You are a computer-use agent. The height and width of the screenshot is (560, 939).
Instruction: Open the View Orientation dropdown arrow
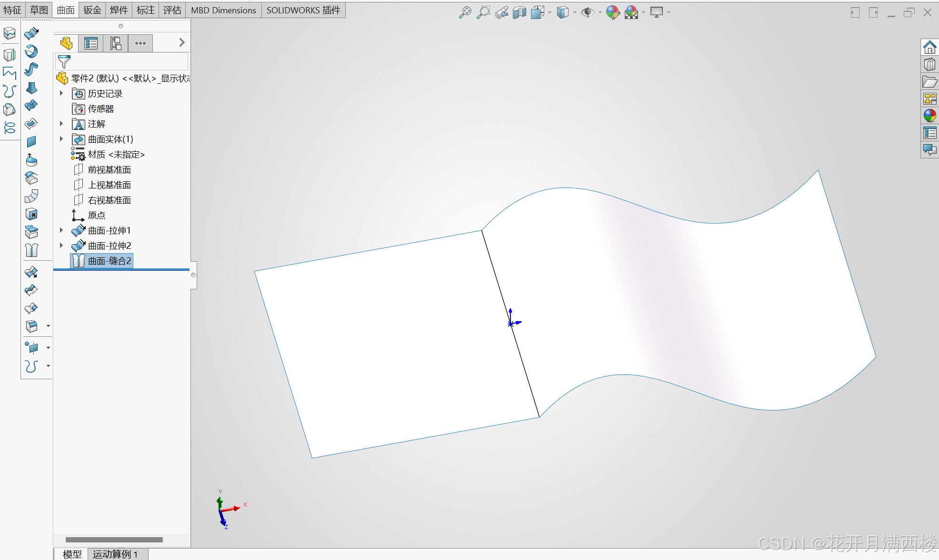549,12
